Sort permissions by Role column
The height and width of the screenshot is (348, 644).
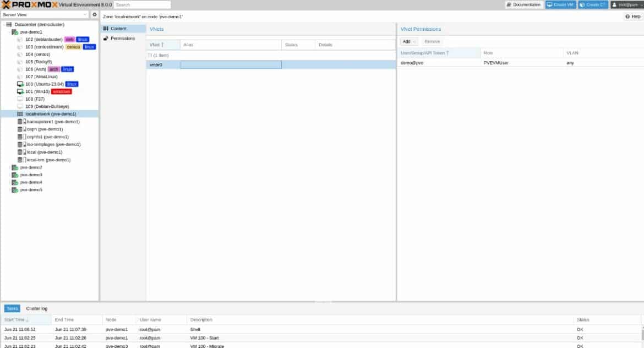click(522, 53)
